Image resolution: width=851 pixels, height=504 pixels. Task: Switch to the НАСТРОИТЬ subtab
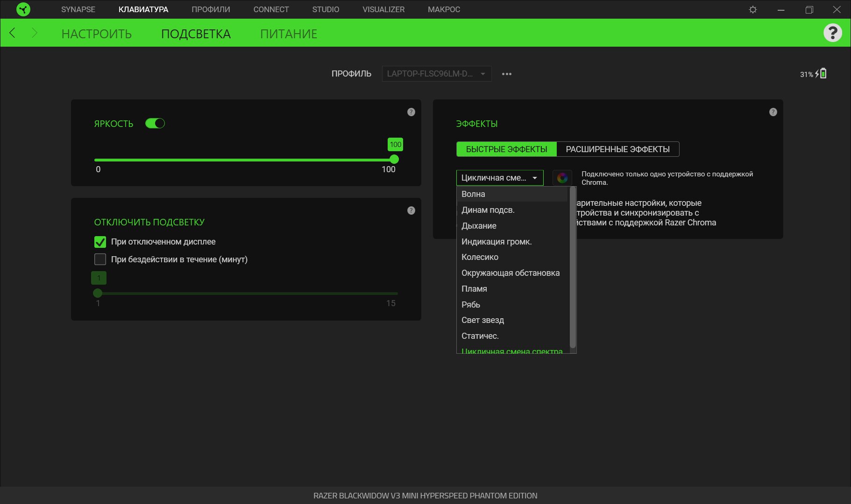coord(97,34)
